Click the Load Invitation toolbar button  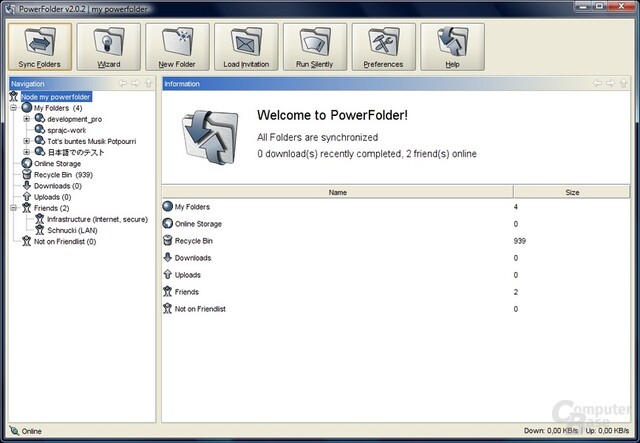tap(246, 47)
